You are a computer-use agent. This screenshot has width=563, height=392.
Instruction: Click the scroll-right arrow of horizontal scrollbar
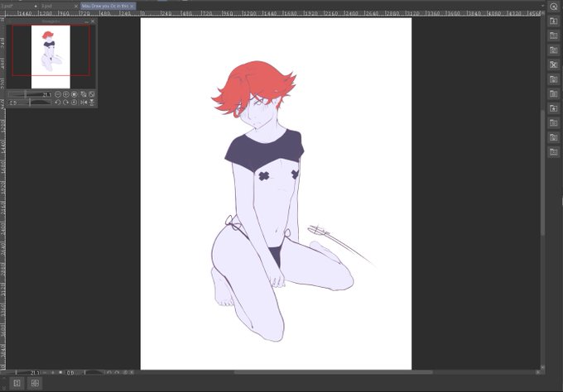click(537, 372)
